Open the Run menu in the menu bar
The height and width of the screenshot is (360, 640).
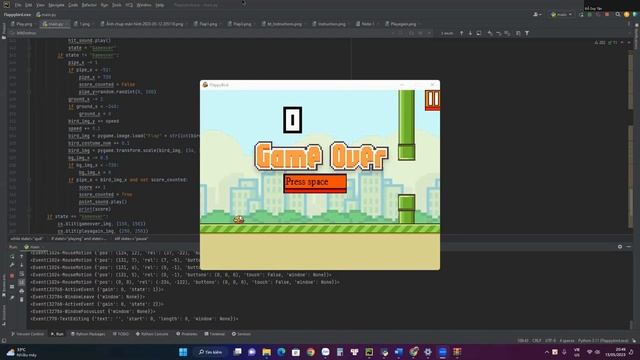(x=104, y=5)
